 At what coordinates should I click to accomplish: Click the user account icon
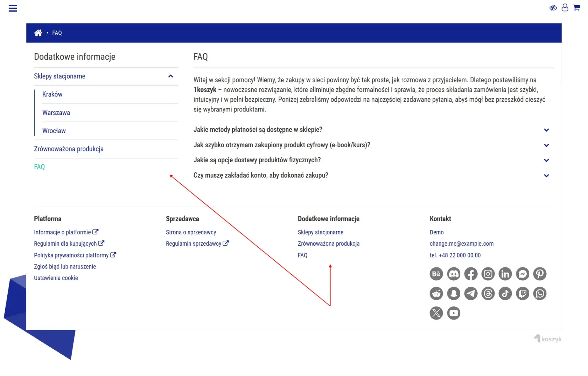pos(565,7)
